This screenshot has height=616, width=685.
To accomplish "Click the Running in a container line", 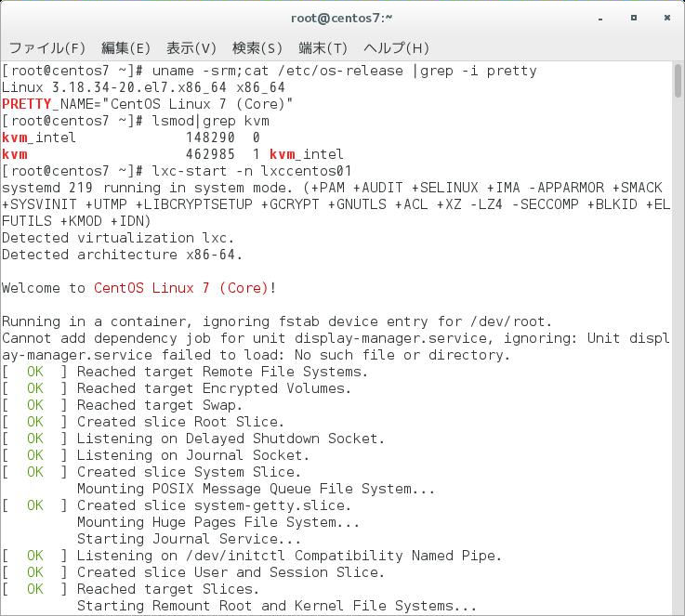I will (277, 321).
